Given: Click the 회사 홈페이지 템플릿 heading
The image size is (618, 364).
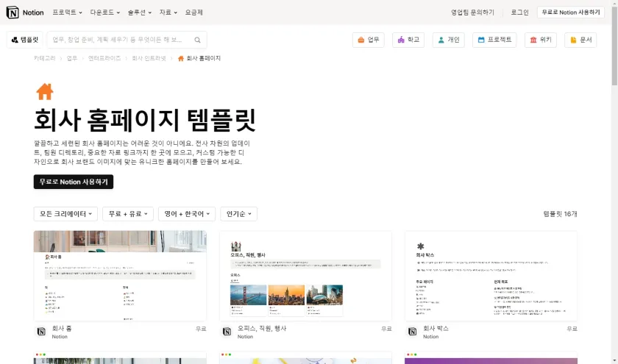Looking at the screenshot, I should tap(145, 120).
